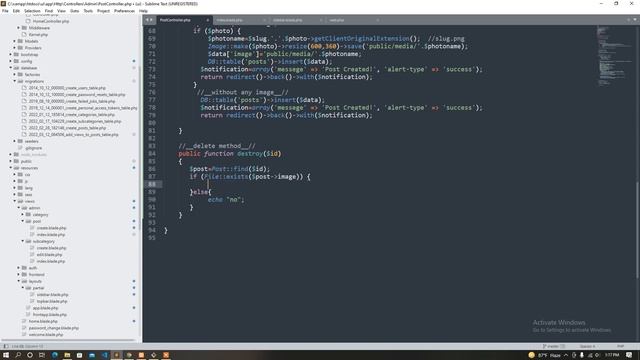
Task: Open the add_views_to_posts_table.php migration
Action: [x=73, y=134]
